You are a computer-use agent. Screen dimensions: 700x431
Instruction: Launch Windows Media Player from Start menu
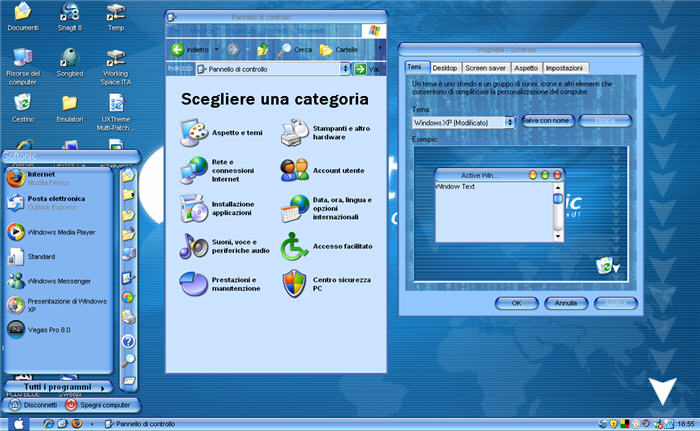(57, 232)
